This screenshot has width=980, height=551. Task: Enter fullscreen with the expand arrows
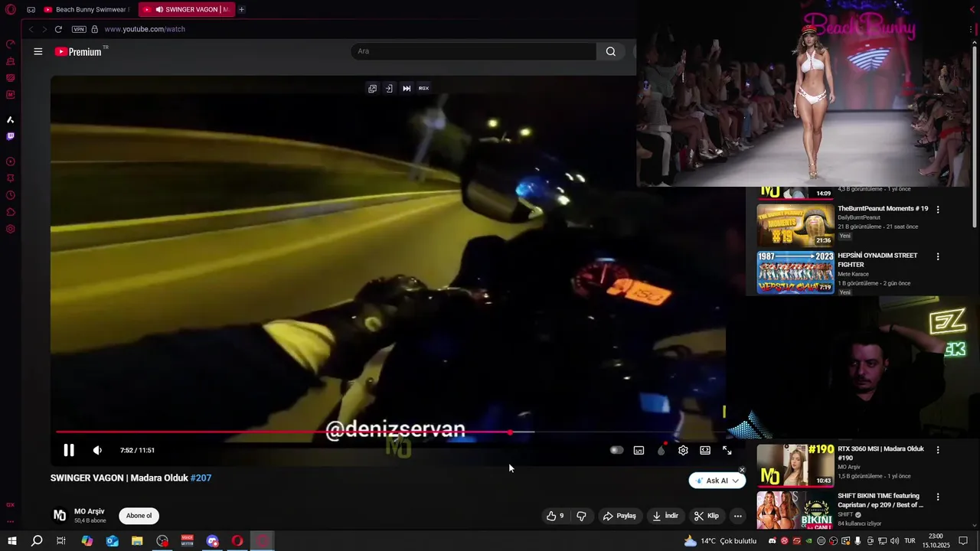727,450
